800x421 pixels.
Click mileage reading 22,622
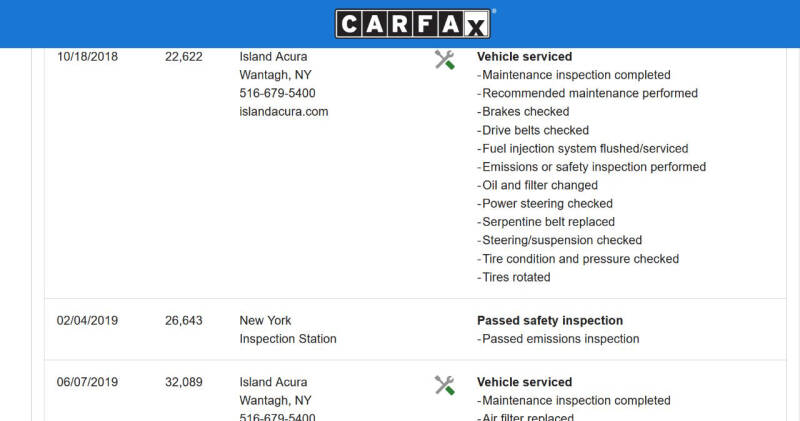184,57
